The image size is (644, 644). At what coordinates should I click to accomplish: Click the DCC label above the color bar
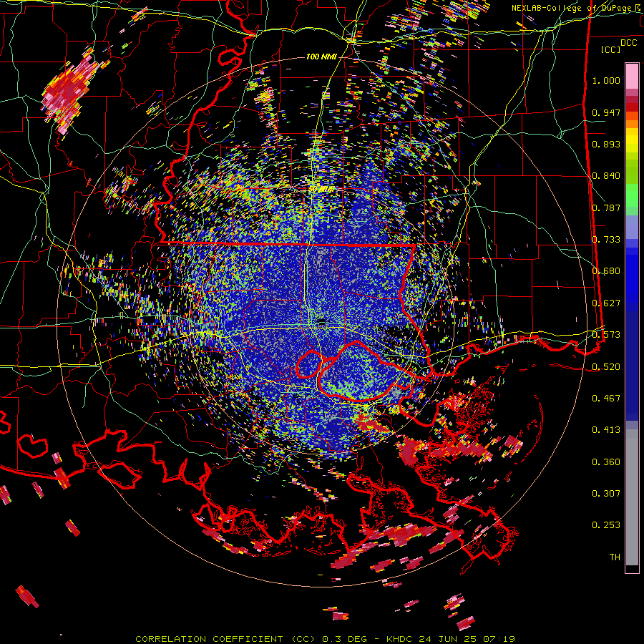(628, 43)
